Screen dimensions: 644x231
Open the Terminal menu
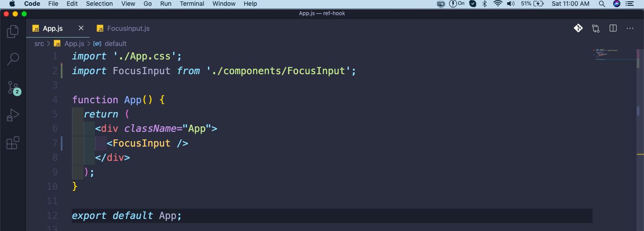192,4
